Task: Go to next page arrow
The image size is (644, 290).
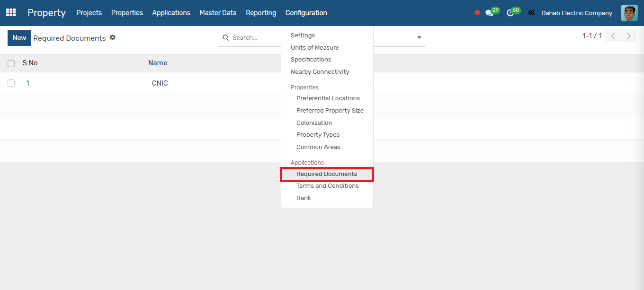Action: [628, 36]
